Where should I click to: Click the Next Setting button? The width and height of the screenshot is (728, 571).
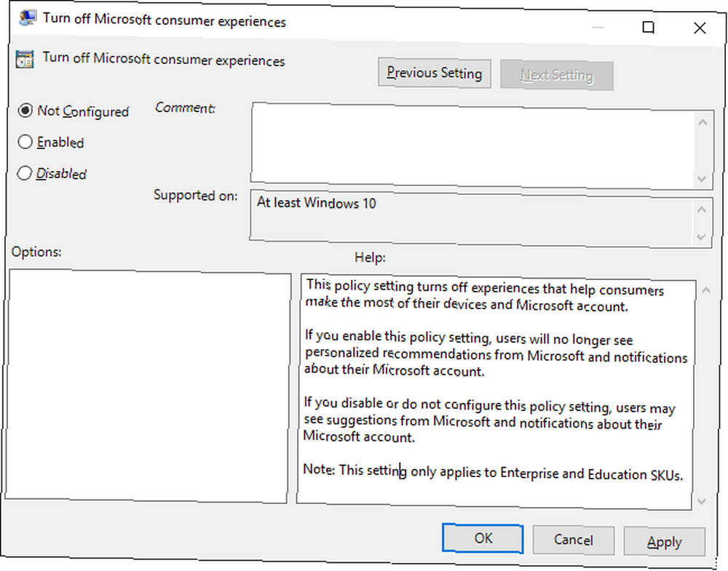(557, 75)
